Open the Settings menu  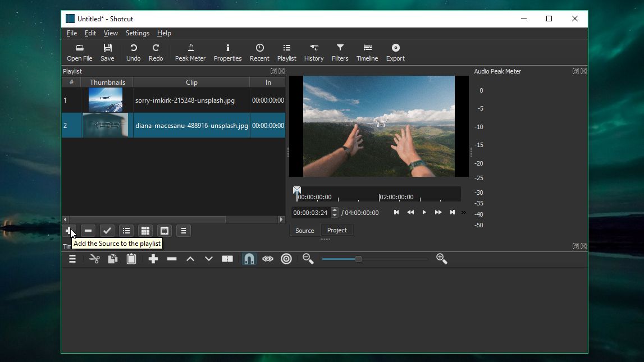tap(137, 33)
